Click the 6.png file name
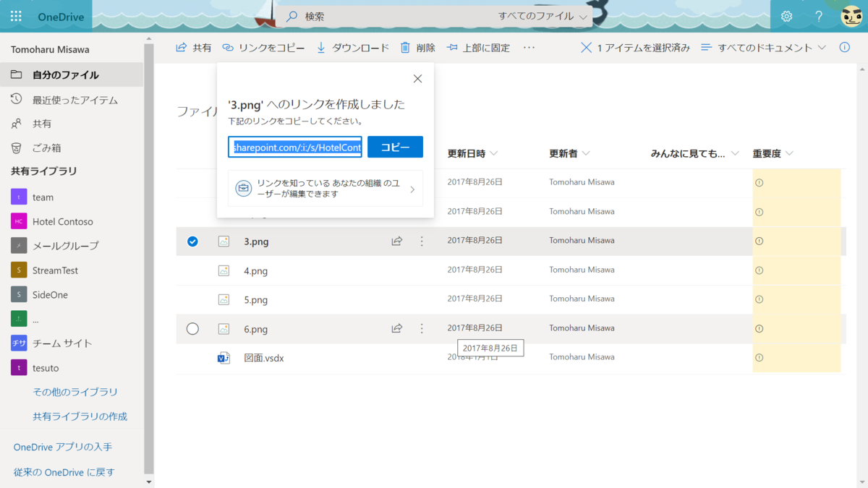This screenshot has width=868, height=488. pyautogui.click(x=256, y=329)
